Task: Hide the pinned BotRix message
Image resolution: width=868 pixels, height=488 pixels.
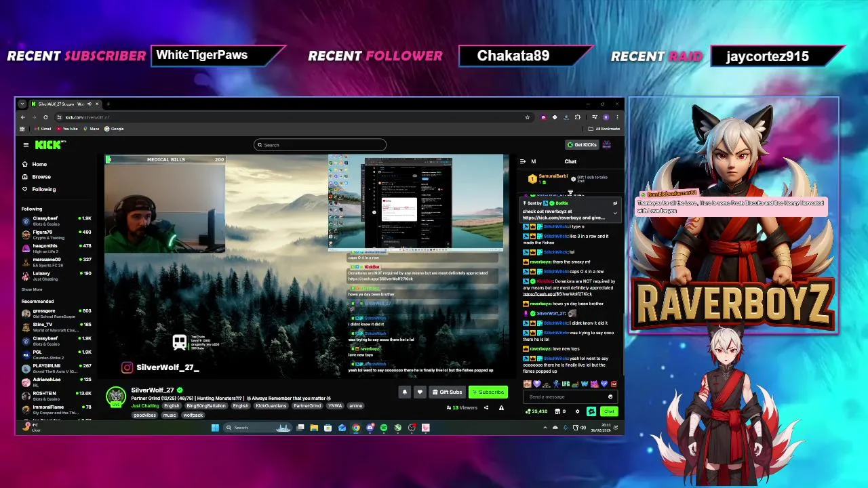Action: 615,203
